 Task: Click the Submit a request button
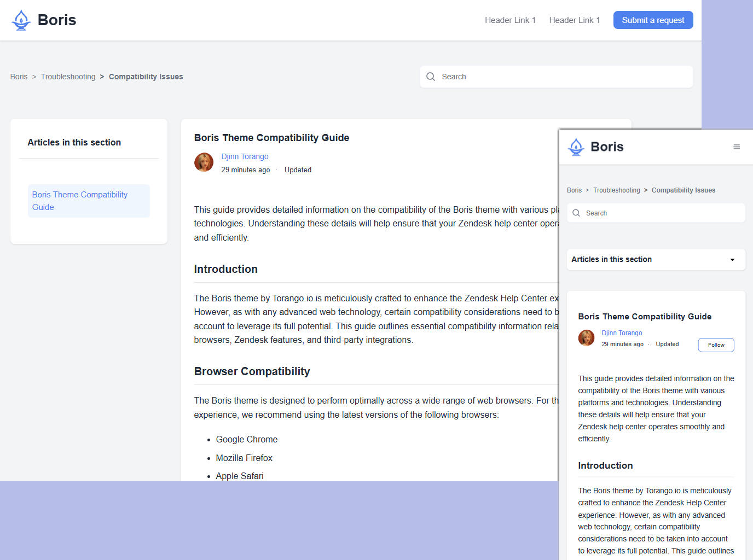[x=653, y=20]
